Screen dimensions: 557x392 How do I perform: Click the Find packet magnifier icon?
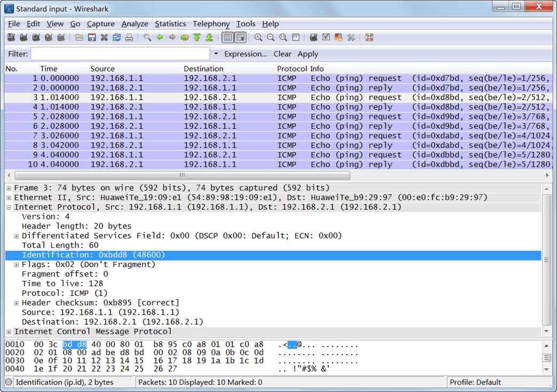pyautogui.click(x=147, y=37)
